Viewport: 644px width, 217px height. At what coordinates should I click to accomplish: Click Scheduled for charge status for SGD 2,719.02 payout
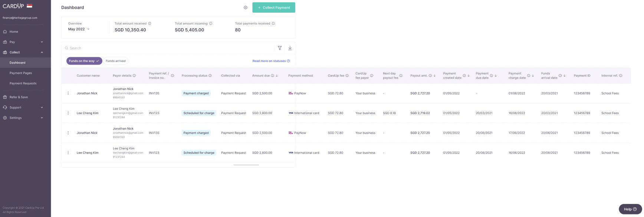pyautogui.click(x=199, y=113)
